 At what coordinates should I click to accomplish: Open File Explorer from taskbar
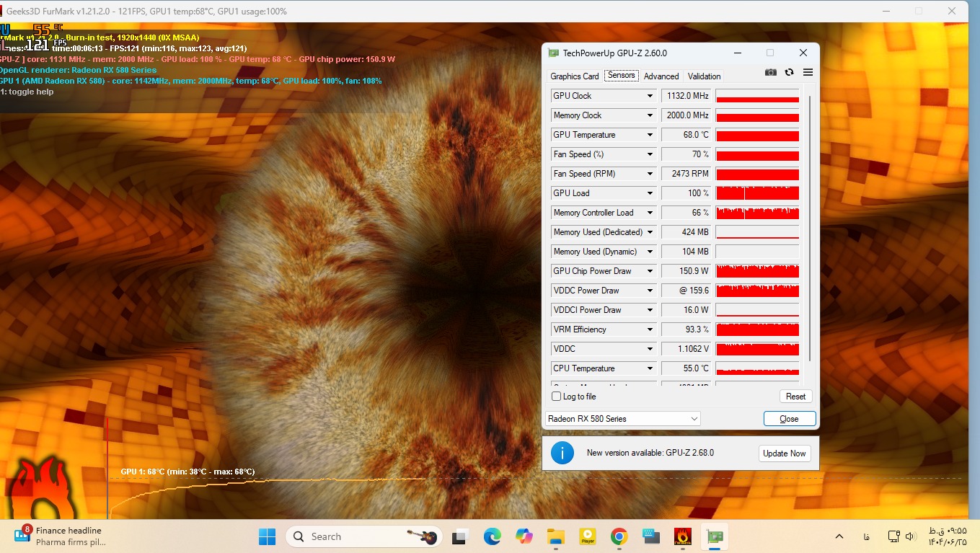click(x=555, y=536)
